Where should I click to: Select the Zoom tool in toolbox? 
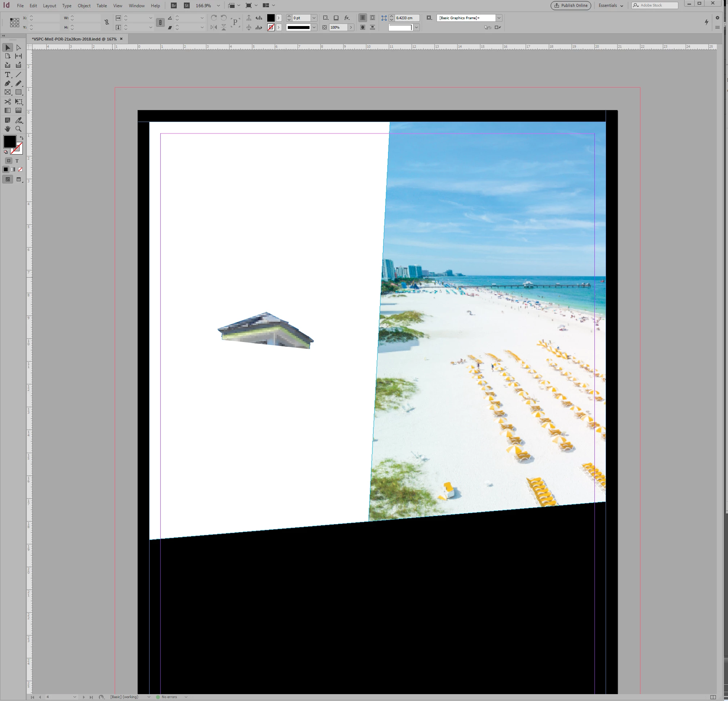(18, 129)
